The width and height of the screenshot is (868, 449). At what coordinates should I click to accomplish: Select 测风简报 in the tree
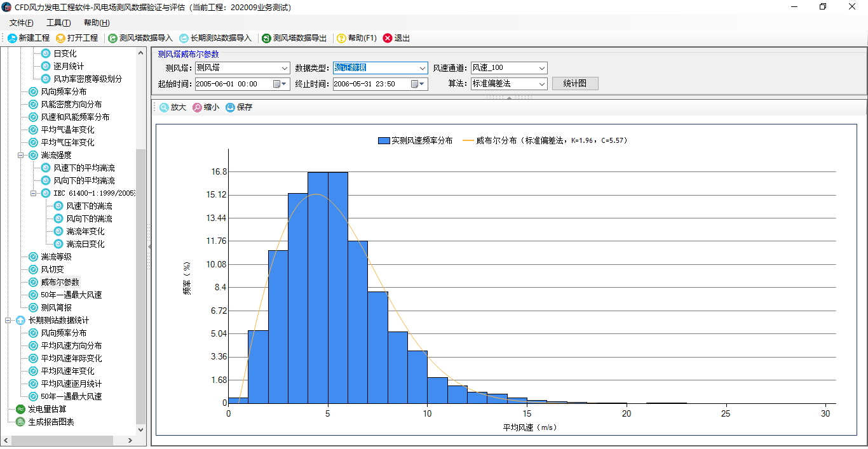pyautogui.click(x=57, y=307)
